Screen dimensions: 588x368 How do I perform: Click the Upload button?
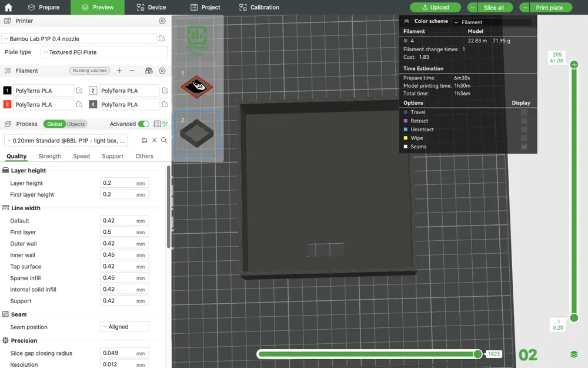[435, 7]
